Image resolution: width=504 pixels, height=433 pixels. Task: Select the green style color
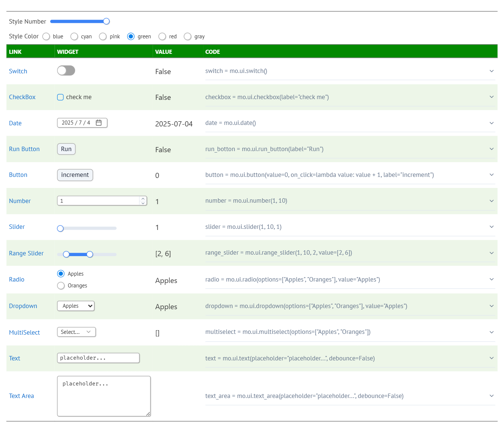point(131,36)
